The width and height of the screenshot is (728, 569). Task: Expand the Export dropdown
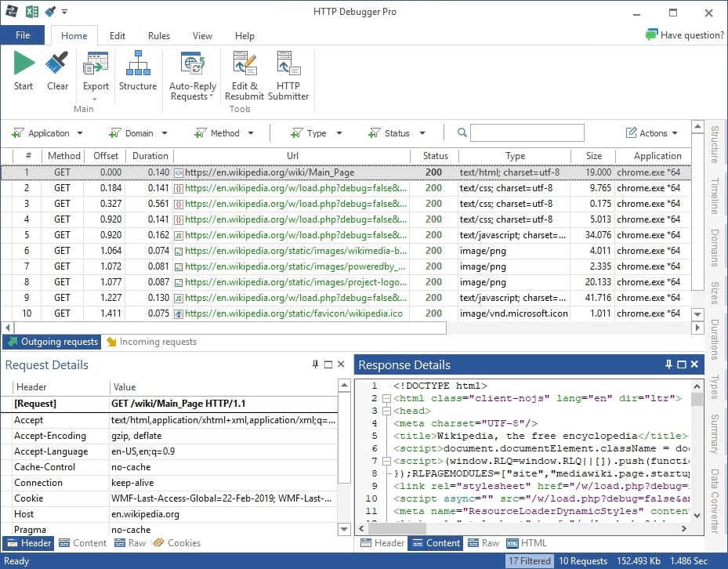tap(96, 98)
